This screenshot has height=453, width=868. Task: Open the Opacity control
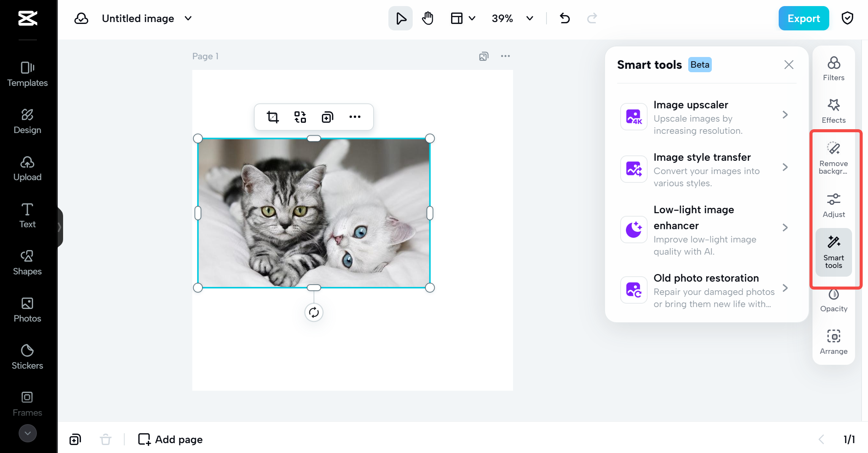(x=833, y=300)
